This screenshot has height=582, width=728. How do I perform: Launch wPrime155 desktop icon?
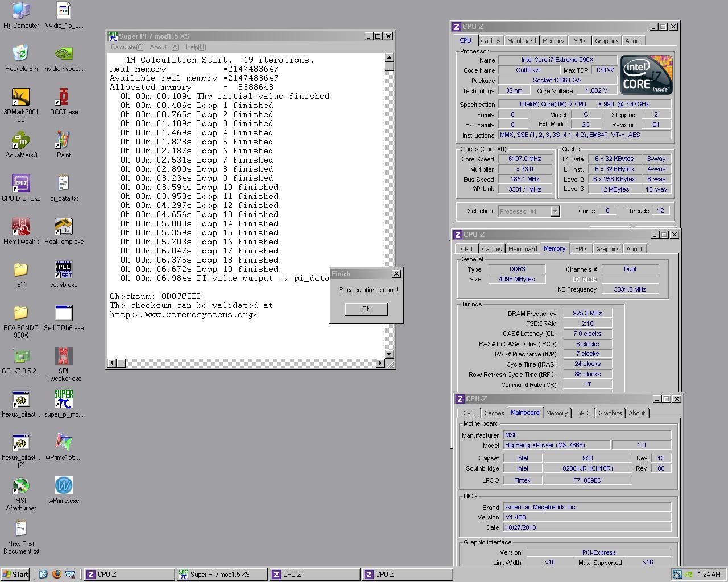(64, 447)
